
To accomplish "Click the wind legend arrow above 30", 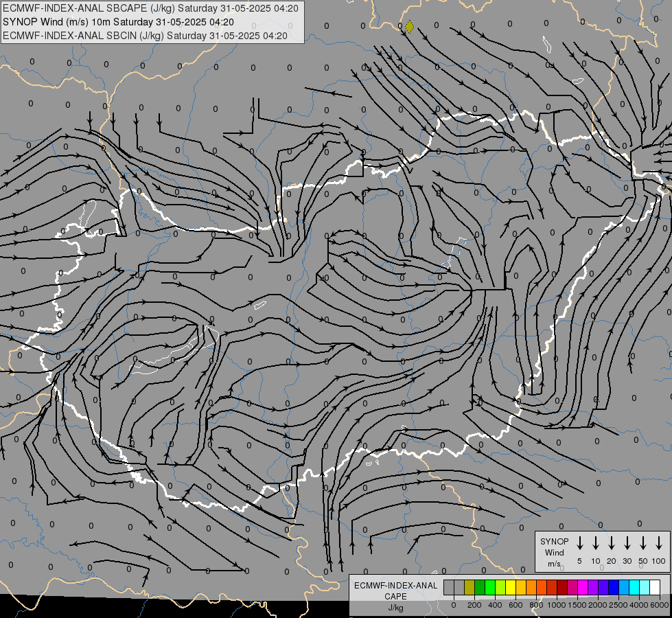I will click(627, 543).
